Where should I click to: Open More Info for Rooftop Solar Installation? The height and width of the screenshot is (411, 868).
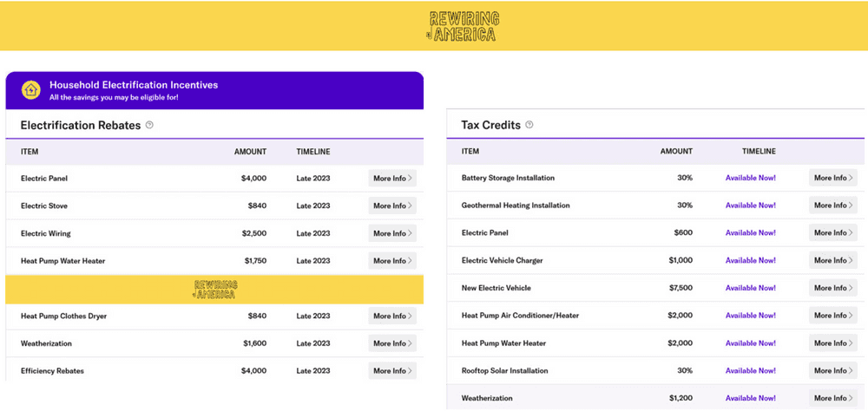click(x=833, y=370)
